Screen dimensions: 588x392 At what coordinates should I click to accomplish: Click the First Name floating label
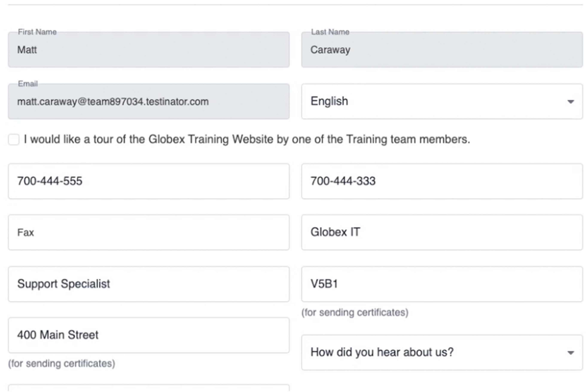(x=37, y=32)
